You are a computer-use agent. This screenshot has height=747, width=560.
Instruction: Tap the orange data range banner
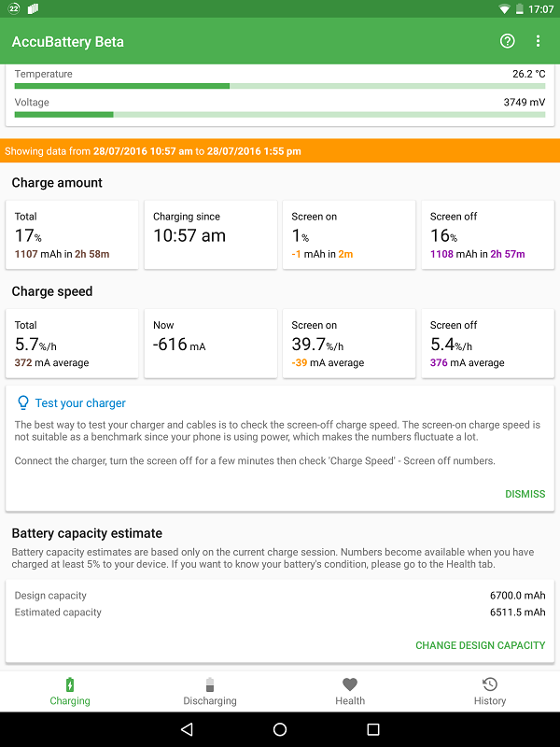(x=280, y=151)
